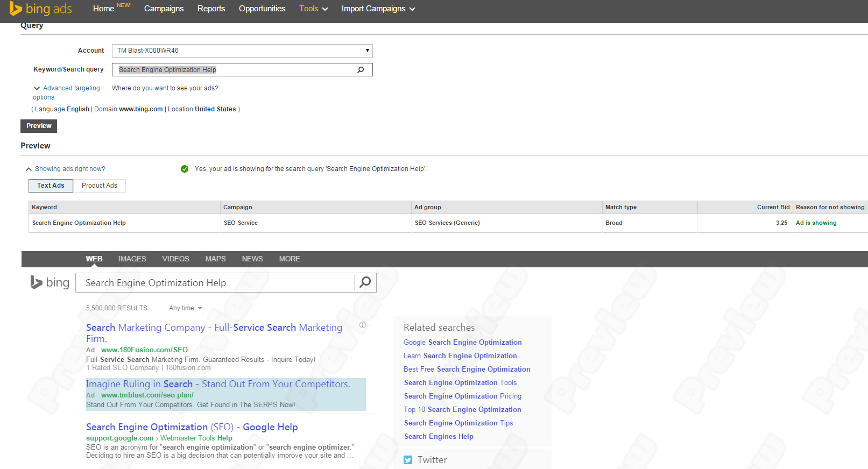Click the magnifier icon in Keyword/Search query field
The height and width of the screenshot is (469, 868).
tap(361, 70)
